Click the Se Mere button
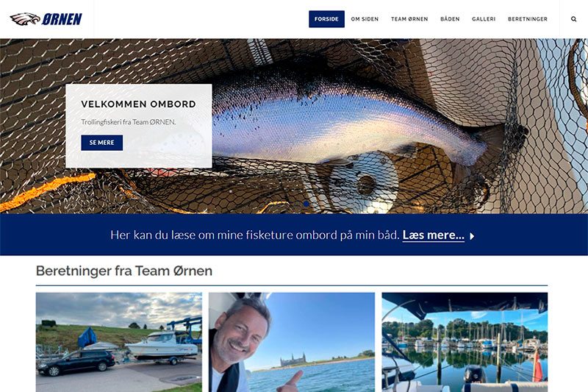The image size is (588, 392). click(102, 143)
